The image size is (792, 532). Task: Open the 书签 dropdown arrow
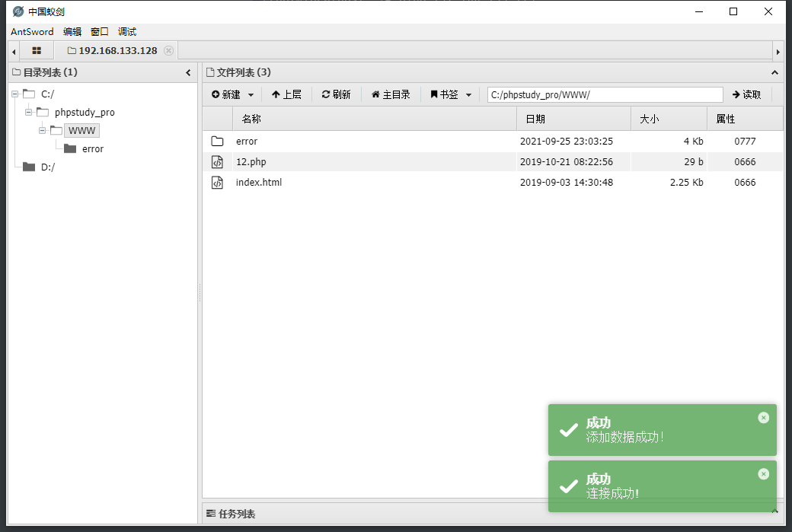[x=469, y=95]
